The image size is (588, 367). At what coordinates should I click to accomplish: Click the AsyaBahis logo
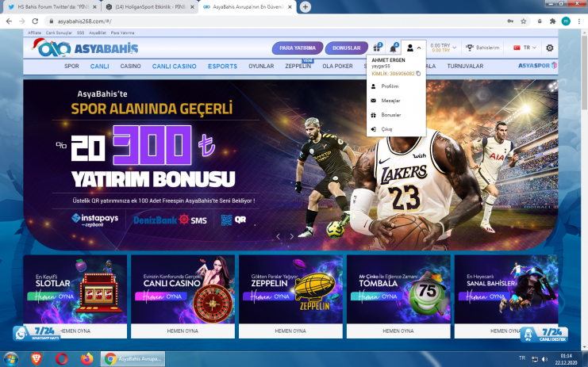click(86, 48)
